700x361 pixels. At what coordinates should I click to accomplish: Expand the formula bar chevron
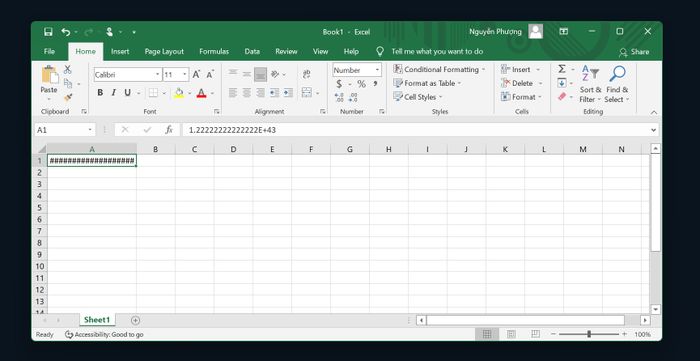click(x=654, y=130)
